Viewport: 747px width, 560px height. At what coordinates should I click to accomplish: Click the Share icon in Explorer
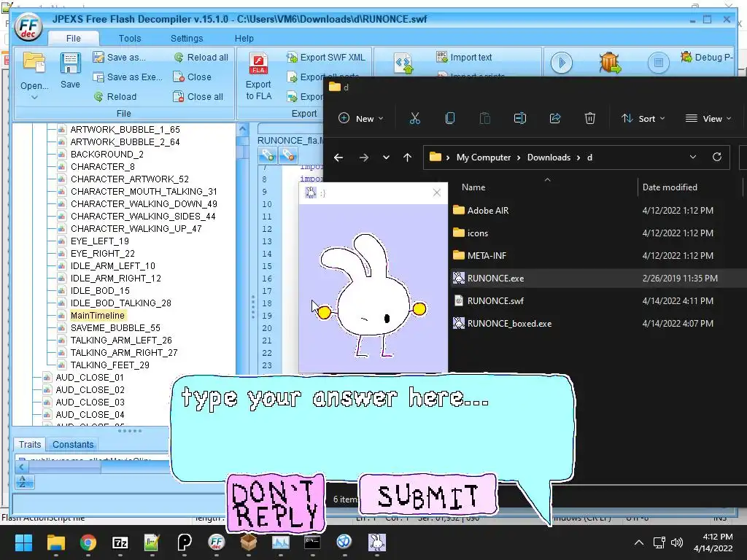[x=555, y=119]
